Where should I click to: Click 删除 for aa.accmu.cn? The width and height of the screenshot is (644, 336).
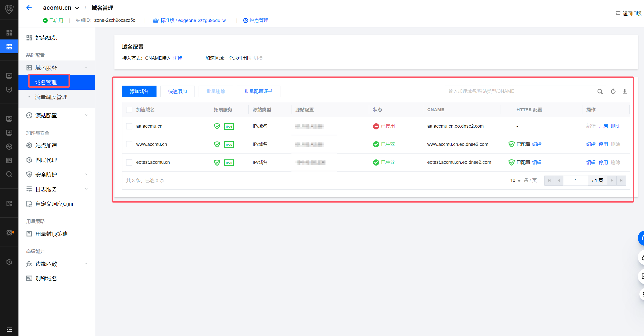pyautogui.click(x=616, y=126)
